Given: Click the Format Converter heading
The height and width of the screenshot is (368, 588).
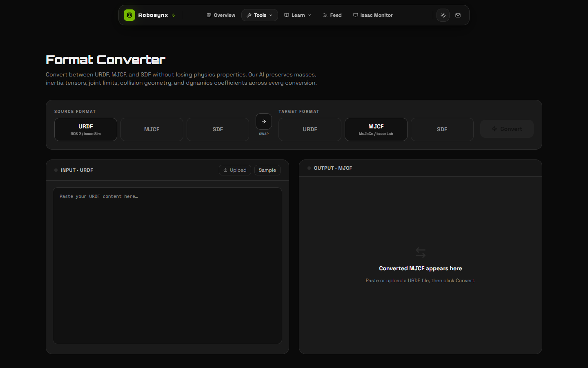Looking at the screenshot, I should click(x=105, y=60).
